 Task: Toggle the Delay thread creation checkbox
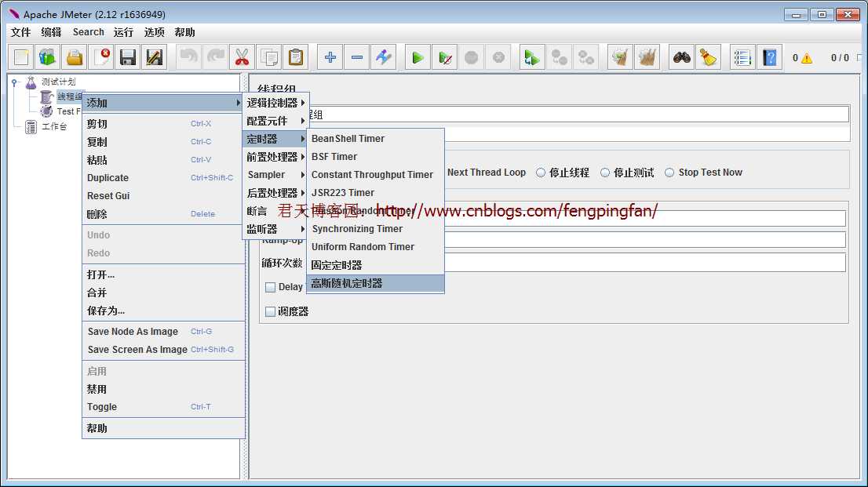click(x=270, y=287)
